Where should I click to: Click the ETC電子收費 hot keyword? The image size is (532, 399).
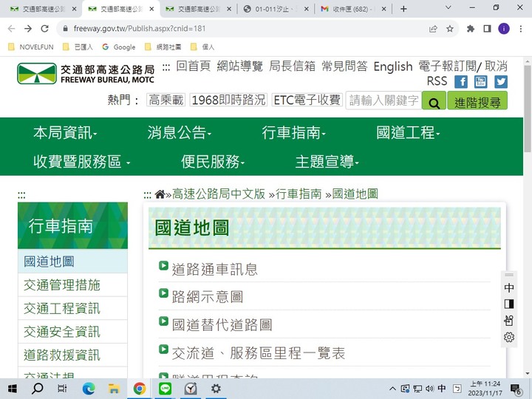coord(307,100)
